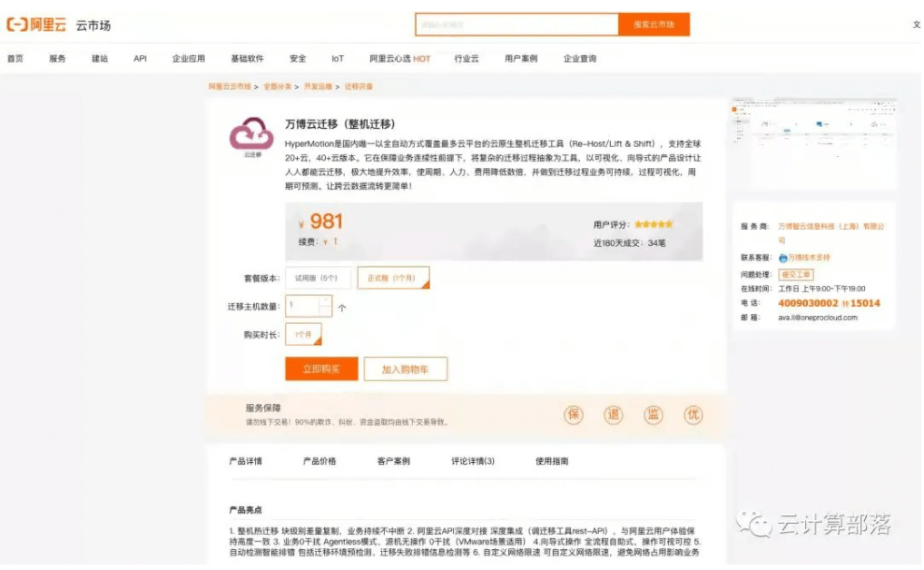This screenshot has width=924, height=570.
Task: Click the 提交工单 button
Action: [795, 275]
